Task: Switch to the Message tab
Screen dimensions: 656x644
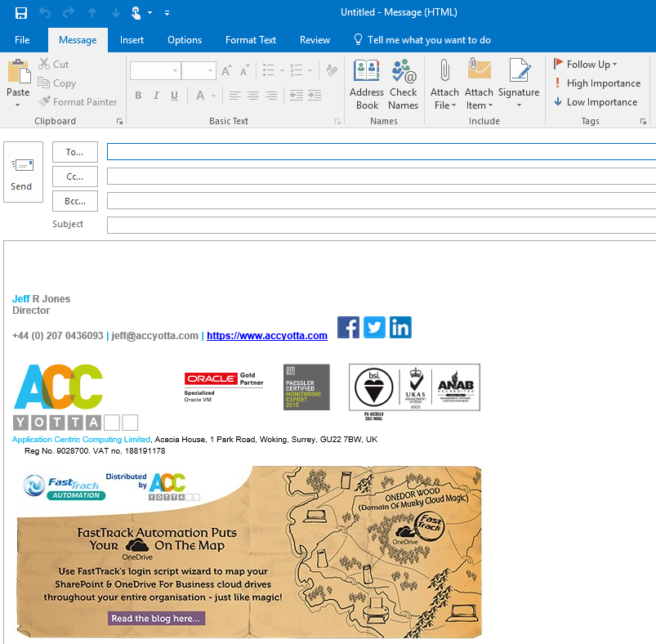Action: (78, 40)
